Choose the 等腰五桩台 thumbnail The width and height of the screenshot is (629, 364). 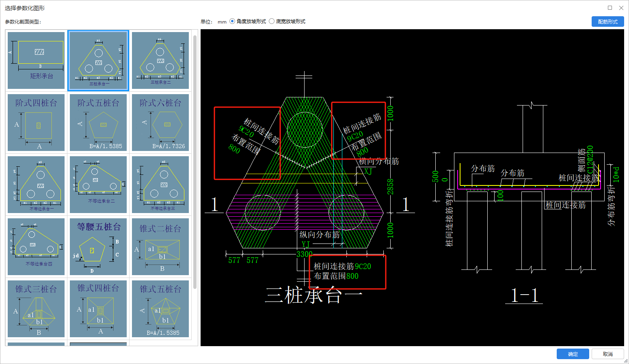pos(98,247)
